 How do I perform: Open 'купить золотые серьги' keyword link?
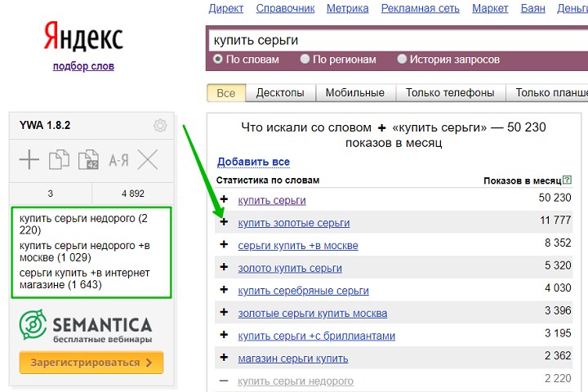(x=294, y=223)
